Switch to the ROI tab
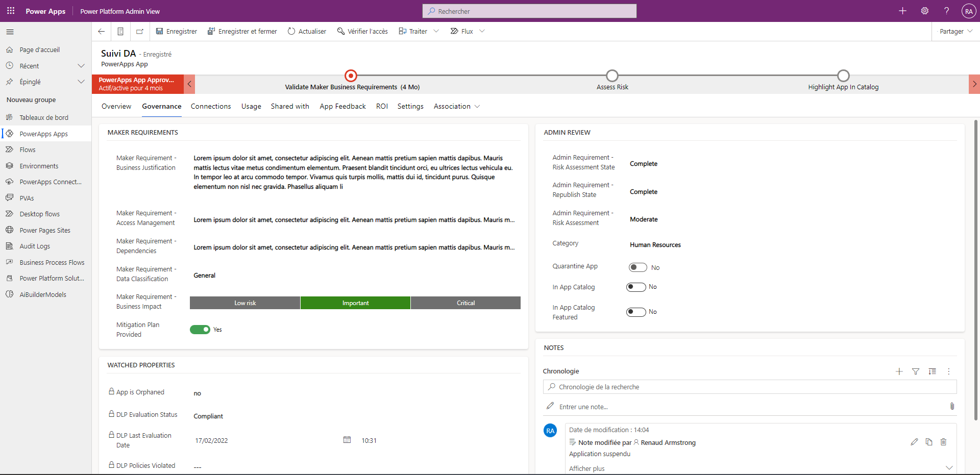 [x=382, y=106]
